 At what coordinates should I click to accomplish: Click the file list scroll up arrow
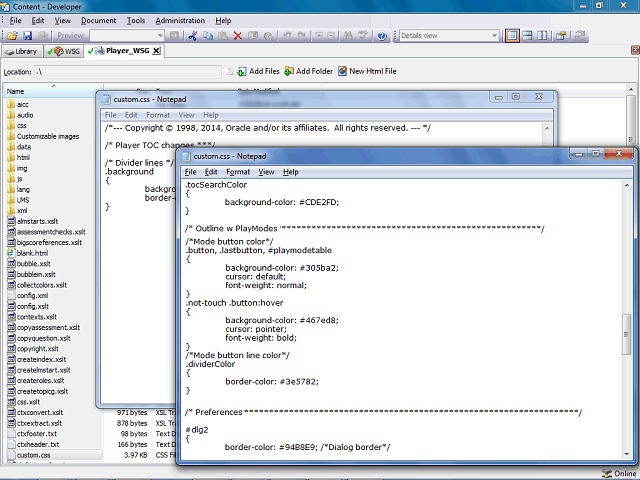click(631, 89)
